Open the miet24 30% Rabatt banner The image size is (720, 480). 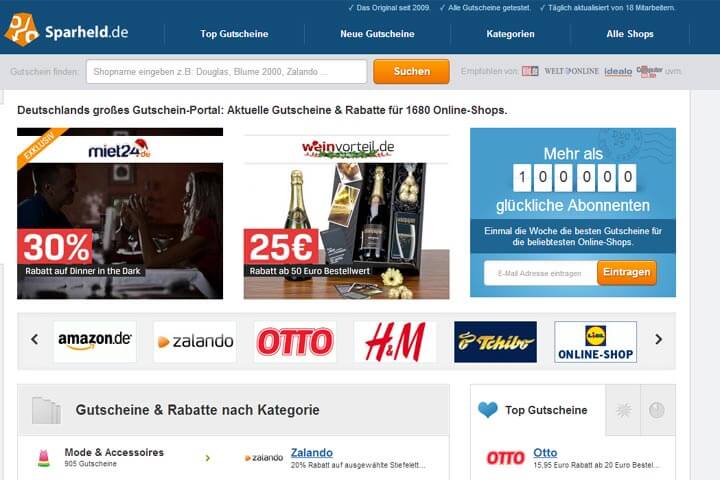pos(120,214)
